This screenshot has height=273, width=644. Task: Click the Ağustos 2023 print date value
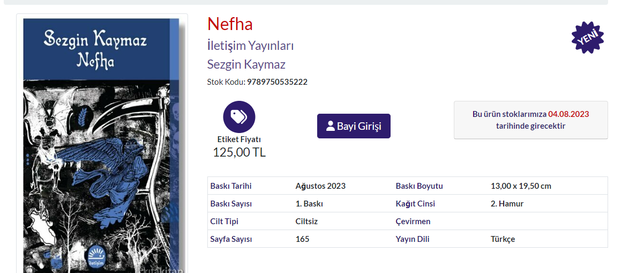pos(320,186)
